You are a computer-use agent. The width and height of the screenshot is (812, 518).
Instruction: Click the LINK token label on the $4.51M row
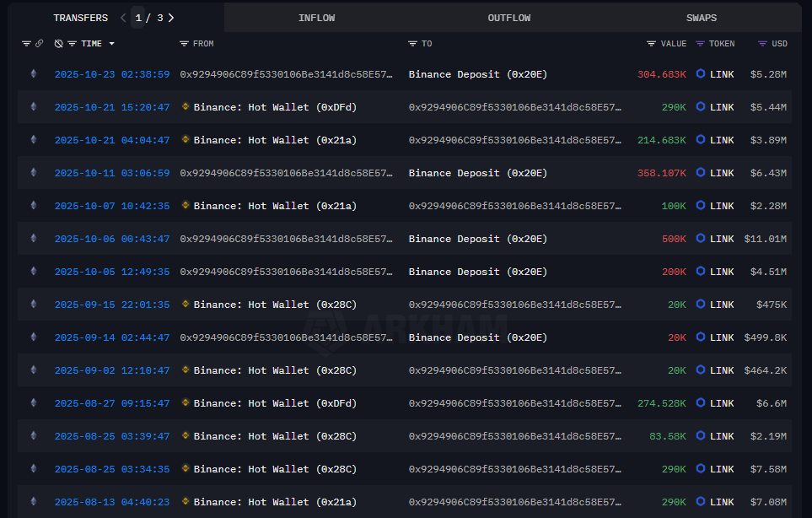[722, 272]
